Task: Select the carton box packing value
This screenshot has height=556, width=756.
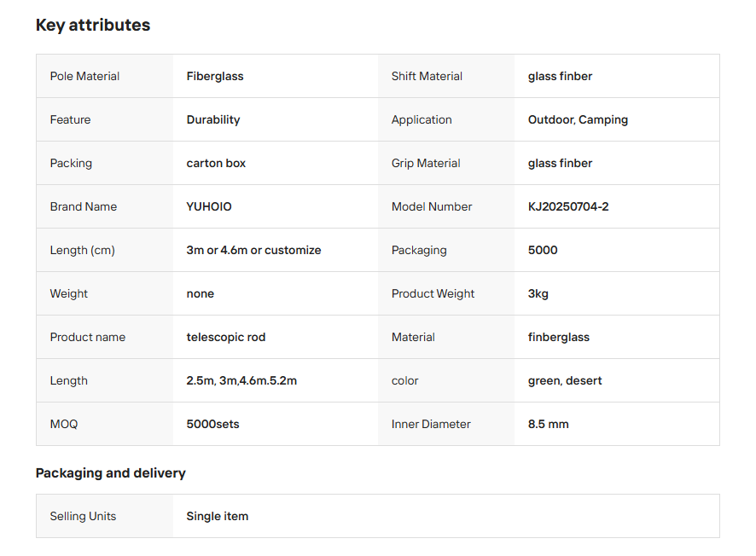Action: coord(216,164)
